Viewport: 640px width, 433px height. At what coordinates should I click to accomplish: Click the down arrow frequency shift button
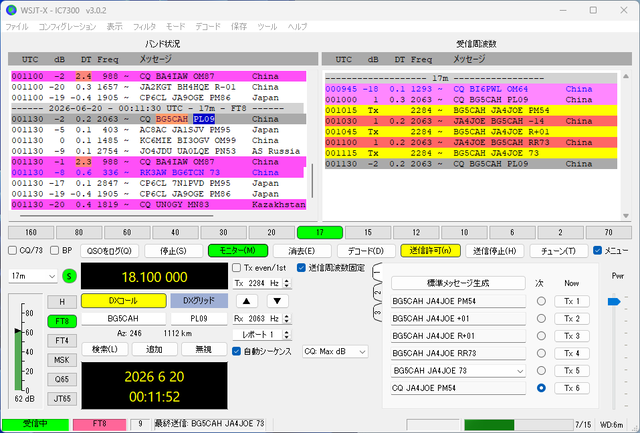coord(278,301)
